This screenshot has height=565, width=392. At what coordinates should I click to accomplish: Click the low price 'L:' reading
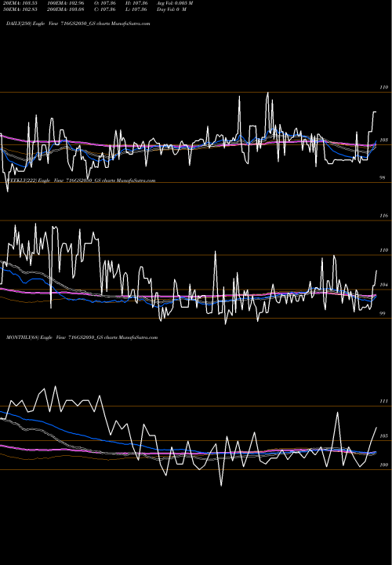(x=136, y=9)
